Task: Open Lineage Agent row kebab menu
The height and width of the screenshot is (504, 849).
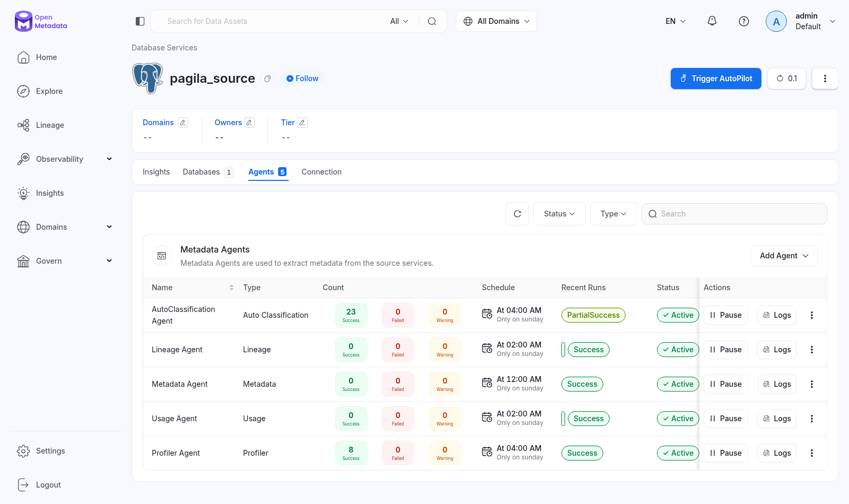Action: point(812,350)
